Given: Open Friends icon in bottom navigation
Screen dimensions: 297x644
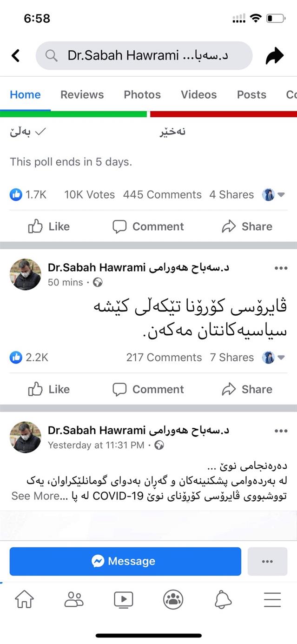Looking at the screenshot, I should tap(74, 600).
